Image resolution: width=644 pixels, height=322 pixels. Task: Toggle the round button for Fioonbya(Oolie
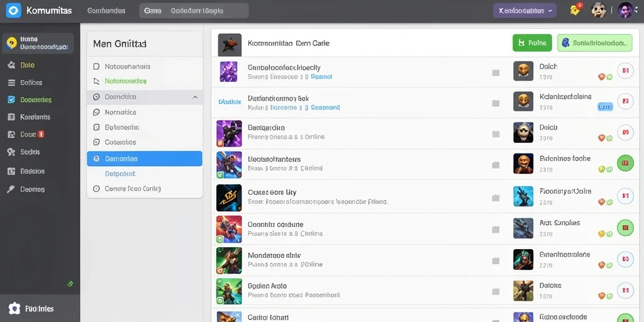pyautogui.click(x=626, y=196)
